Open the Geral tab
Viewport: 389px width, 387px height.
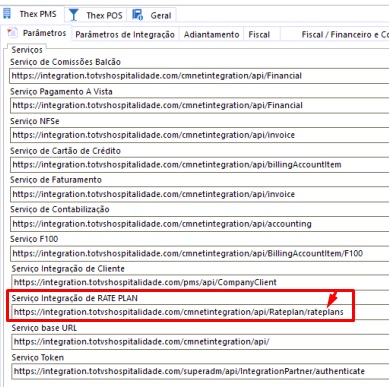pos(152,15)
